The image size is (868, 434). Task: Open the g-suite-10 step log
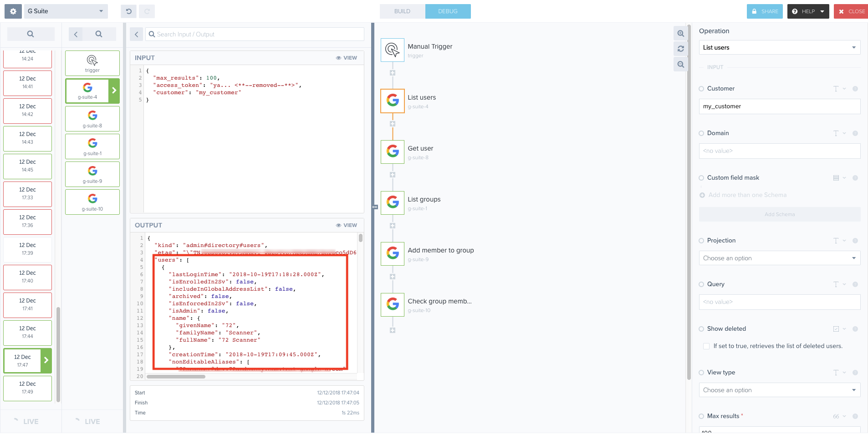[92, 202]
